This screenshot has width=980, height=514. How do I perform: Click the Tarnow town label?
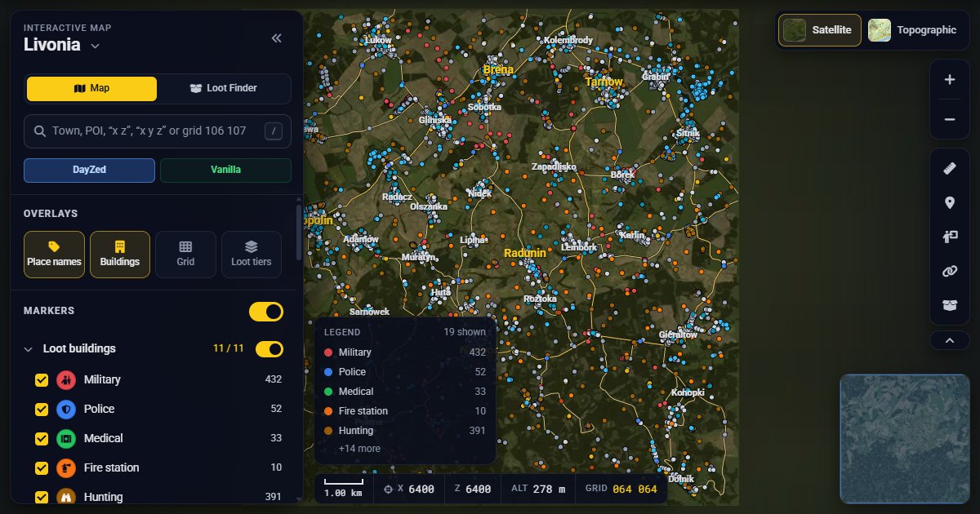pyautogui.click(x=604, y=82)
